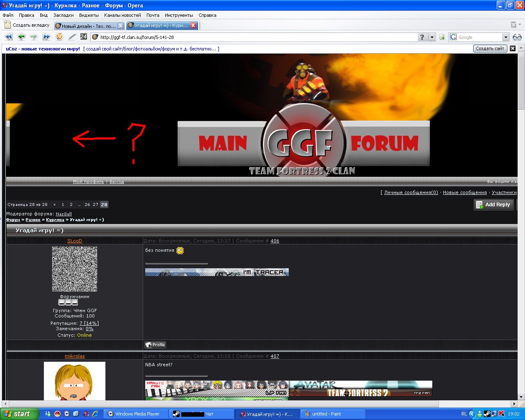Image resolution: width=525 pixels, height=420 pixels.
Task: Open the Справка menu
Action: 208,15
